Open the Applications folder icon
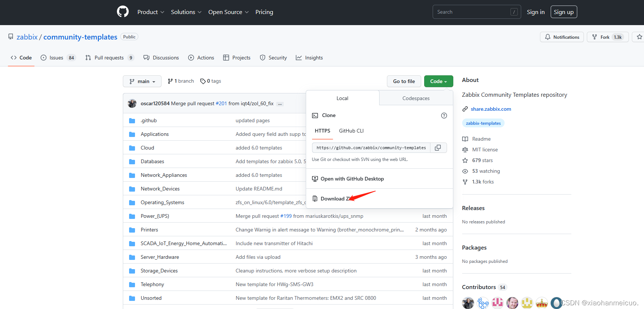 (132, 134)
